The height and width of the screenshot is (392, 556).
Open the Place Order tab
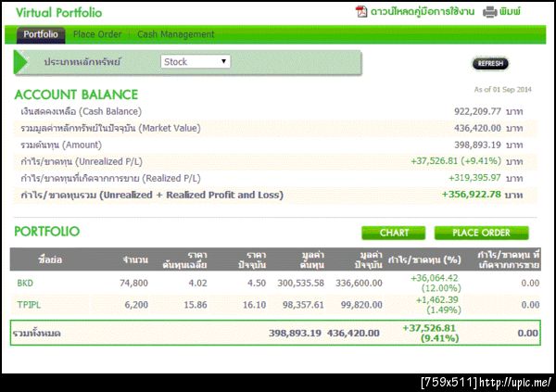point(97,34)
